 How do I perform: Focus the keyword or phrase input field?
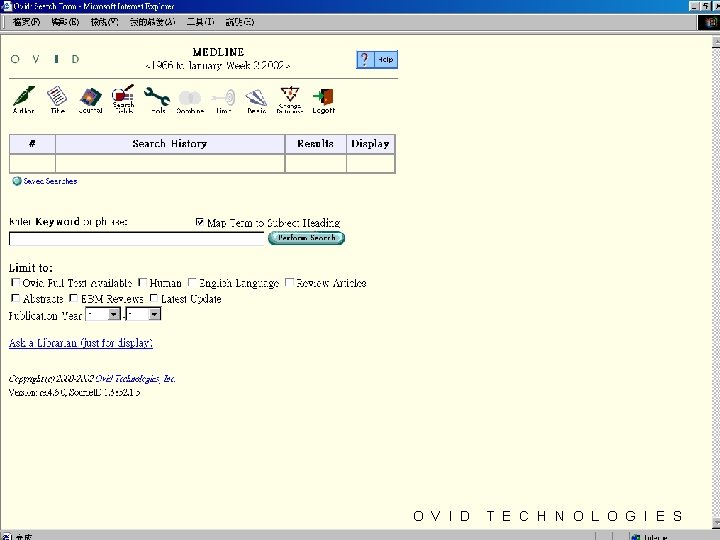coord(136,239)
